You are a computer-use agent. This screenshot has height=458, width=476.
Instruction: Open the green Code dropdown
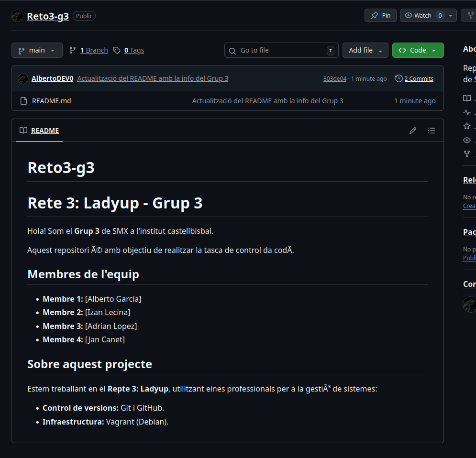click(418, 50)
